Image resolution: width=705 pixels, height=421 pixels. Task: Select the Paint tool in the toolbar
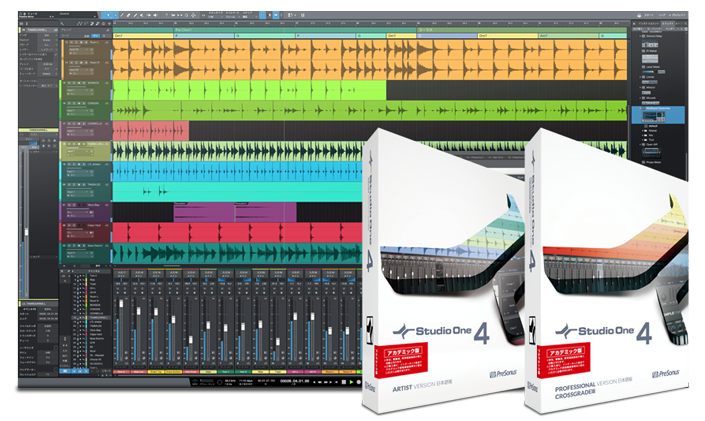point(135,15)
